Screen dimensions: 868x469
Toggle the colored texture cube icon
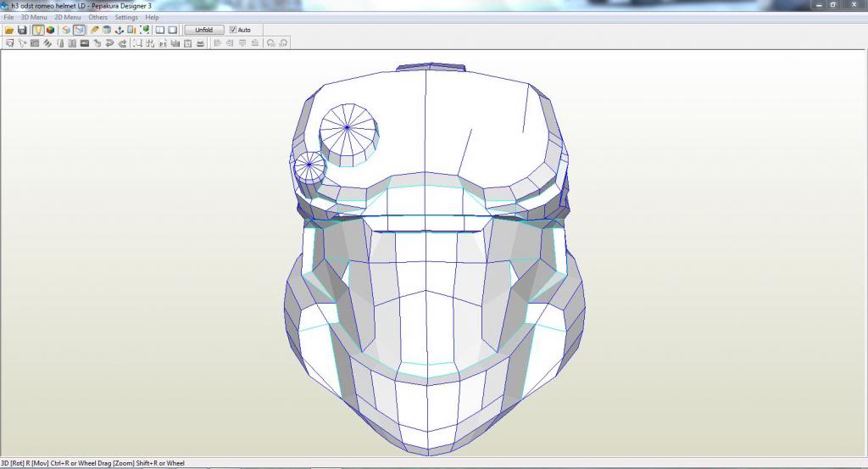[51, 30]
